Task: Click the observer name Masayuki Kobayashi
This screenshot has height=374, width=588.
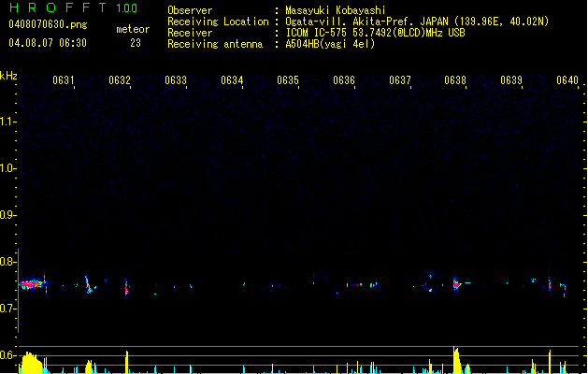Action: coord(336,10)
